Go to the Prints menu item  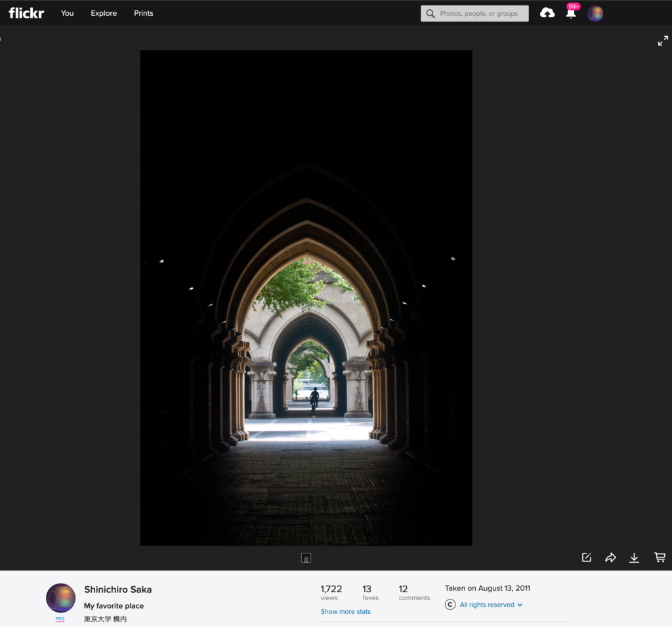coord(143,13)
